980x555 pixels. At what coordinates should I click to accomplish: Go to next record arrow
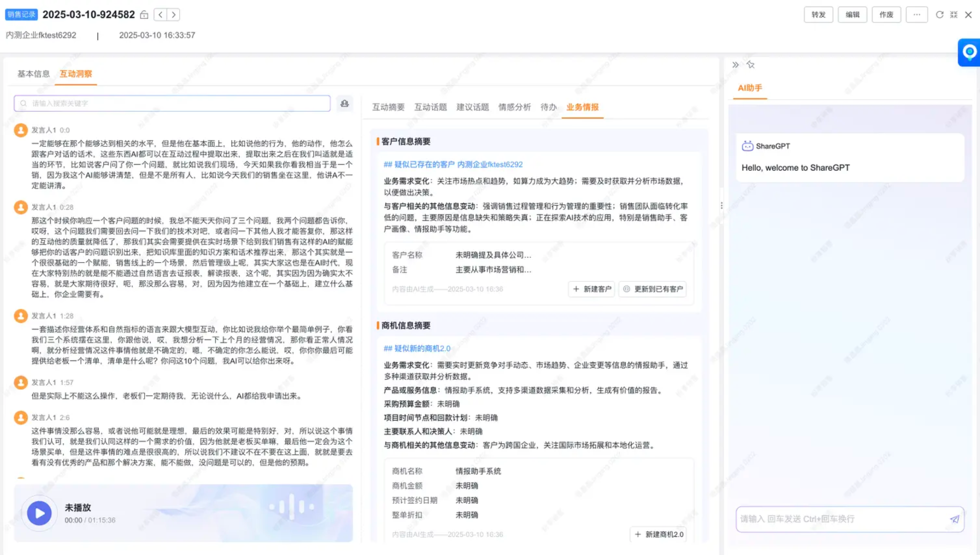pyautogui.click(x=174, y=15)
